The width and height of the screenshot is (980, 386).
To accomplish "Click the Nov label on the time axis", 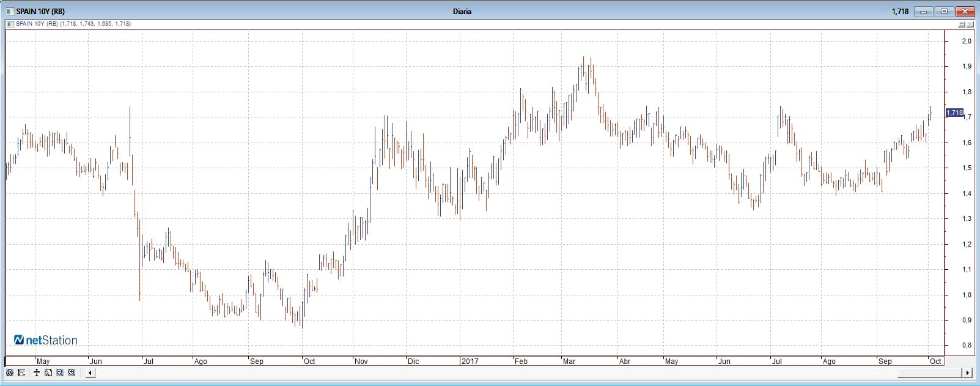I will tap(361, 362).
